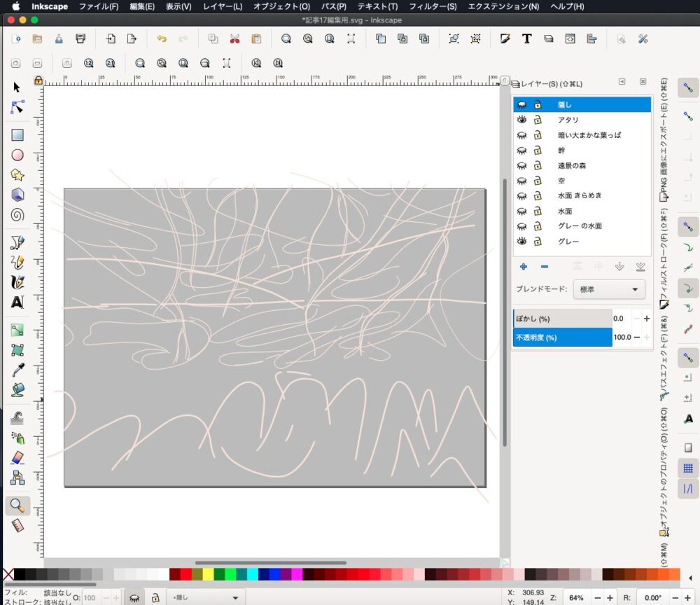The image size is (700, 605).
Task: Show the hidden 幹 layer
Action: point(521,151)
